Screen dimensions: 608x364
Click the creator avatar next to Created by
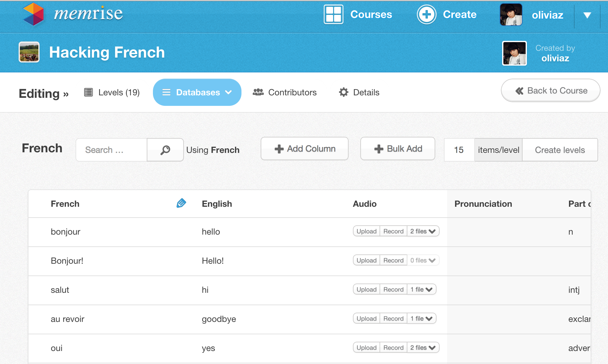pos(514,53)
